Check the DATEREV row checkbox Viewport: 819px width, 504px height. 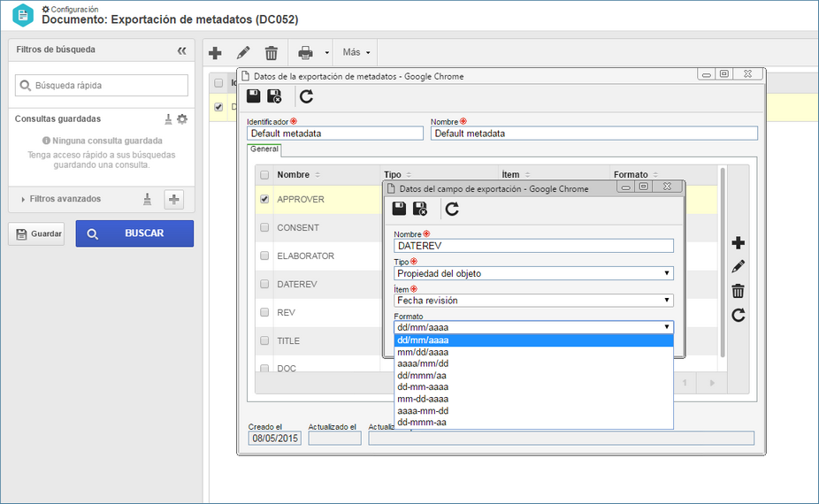pos(264,284)
